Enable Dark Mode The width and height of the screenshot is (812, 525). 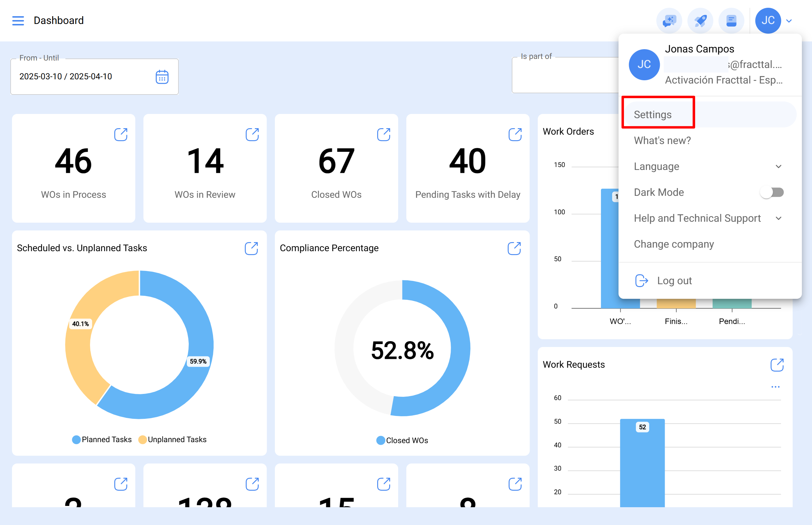[772, 192]
